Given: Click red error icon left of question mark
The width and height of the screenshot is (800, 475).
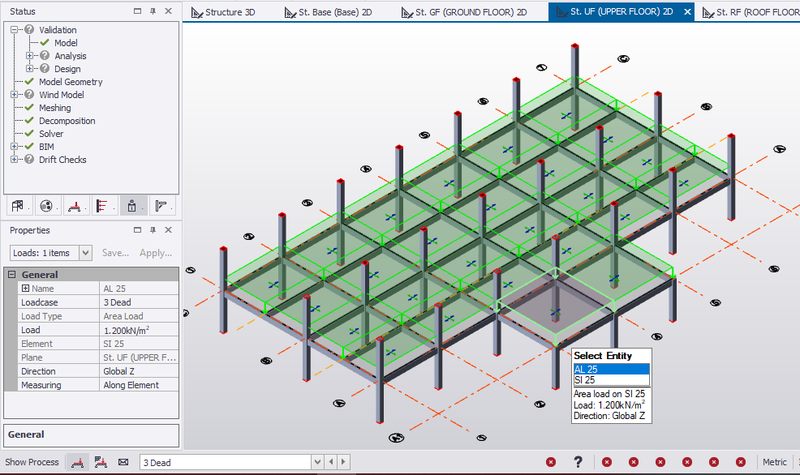Looking at the screenshot, I should pyautogui.click(x=551, y=462).
